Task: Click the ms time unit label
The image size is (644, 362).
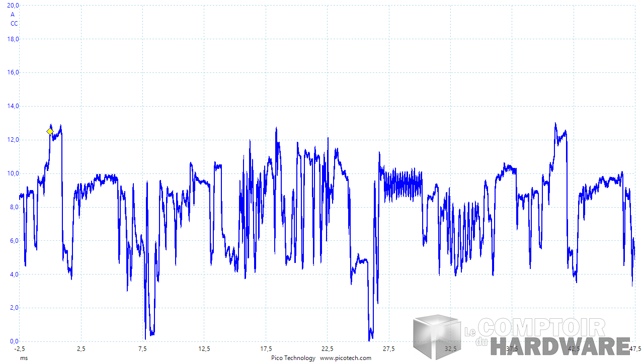Action: coord(24,358)
